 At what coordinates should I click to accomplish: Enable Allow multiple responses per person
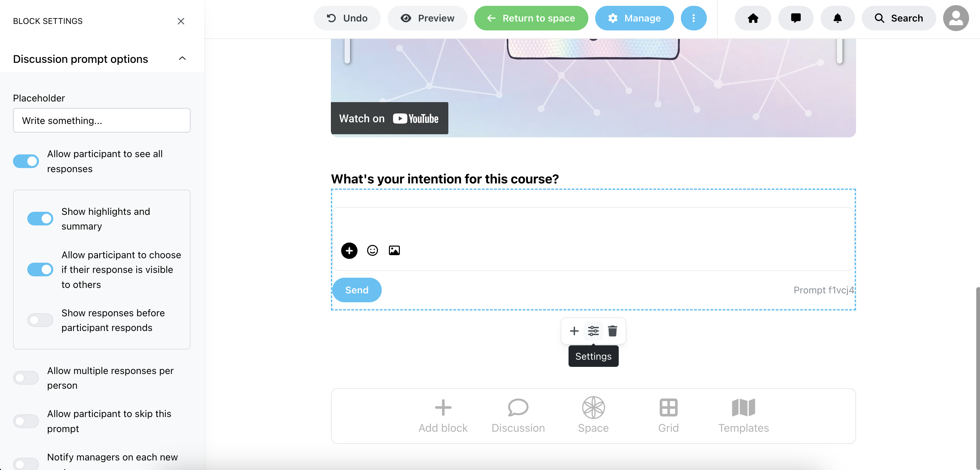click(26, 377)
